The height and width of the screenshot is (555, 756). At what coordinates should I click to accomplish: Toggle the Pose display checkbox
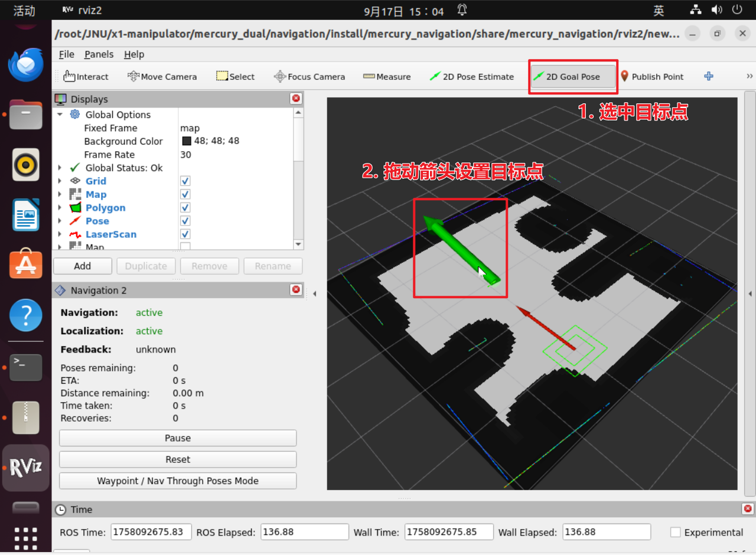tap(185, 221)
